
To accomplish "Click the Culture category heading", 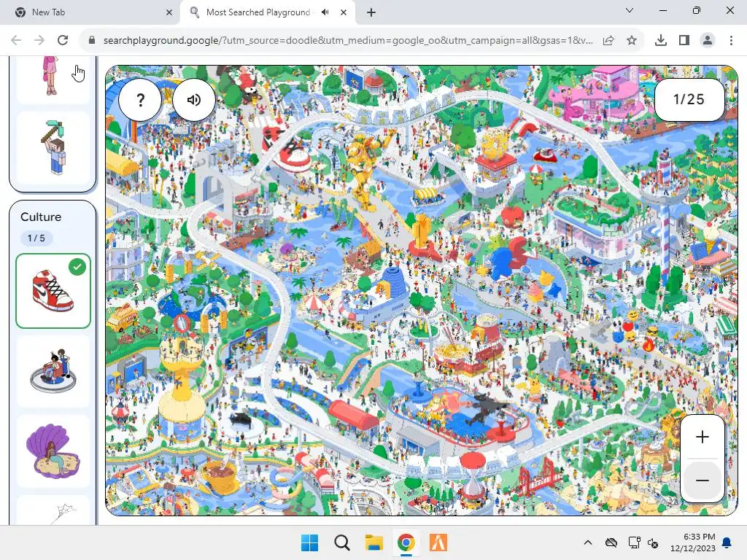I will pyautogui.click(x=41, y=217).
